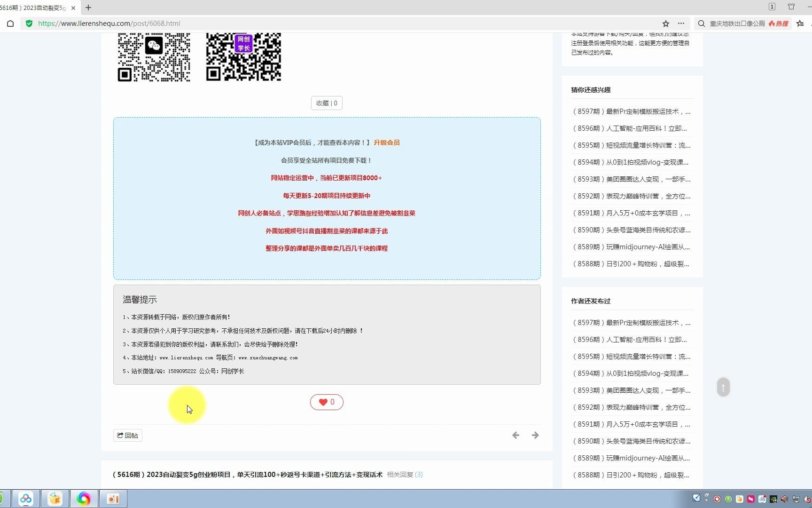Open 8592期 表现力巅峰 in 猜你还感兴趣
The width and height of the screenshot is (812, 508).
pyautogui.click(x=632, y=196)
